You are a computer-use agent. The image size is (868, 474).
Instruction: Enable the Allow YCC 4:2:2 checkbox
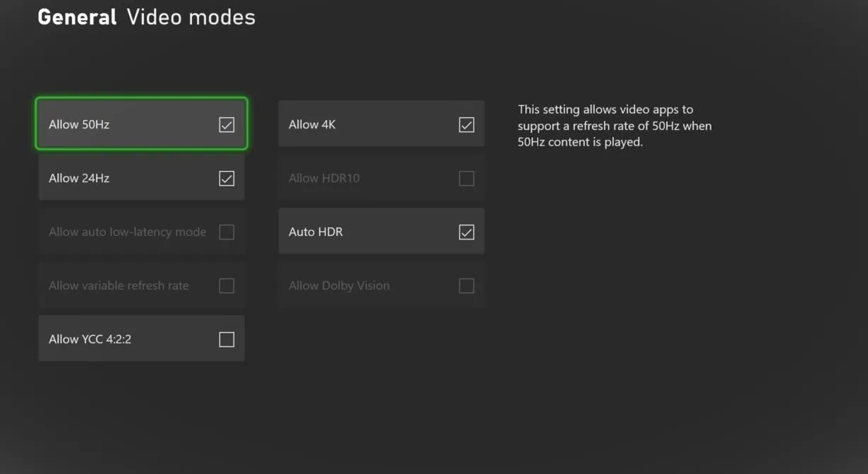227,340
